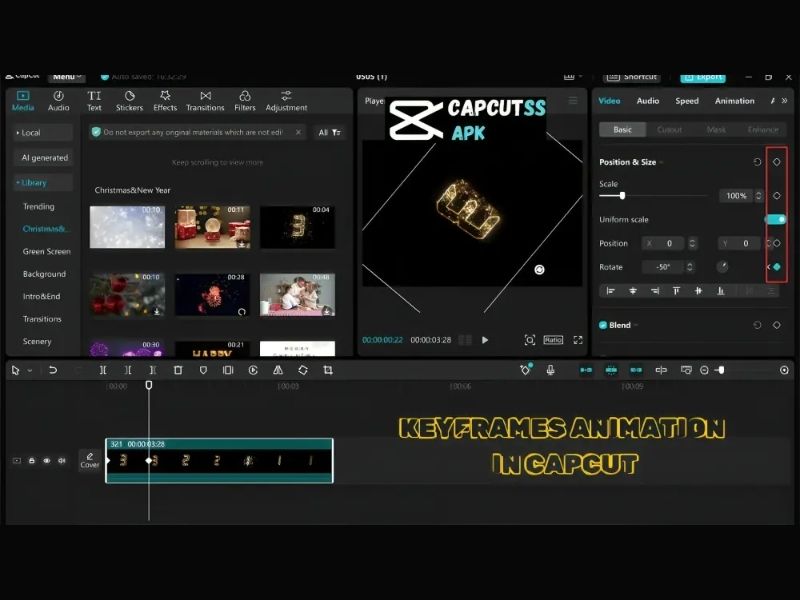Select the 00:28 fireworks clip thumbnail
800x600 pixels.
pyautogui.click(x=212, y=294)
